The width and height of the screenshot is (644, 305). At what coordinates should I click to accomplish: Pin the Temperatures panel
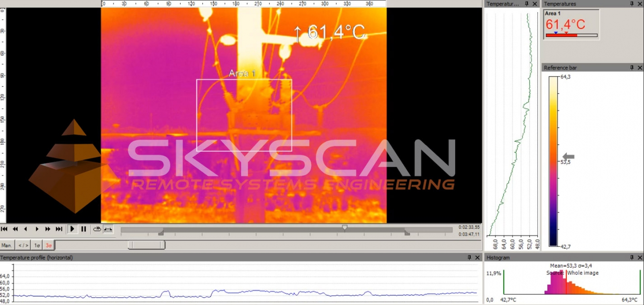point(632,4)
